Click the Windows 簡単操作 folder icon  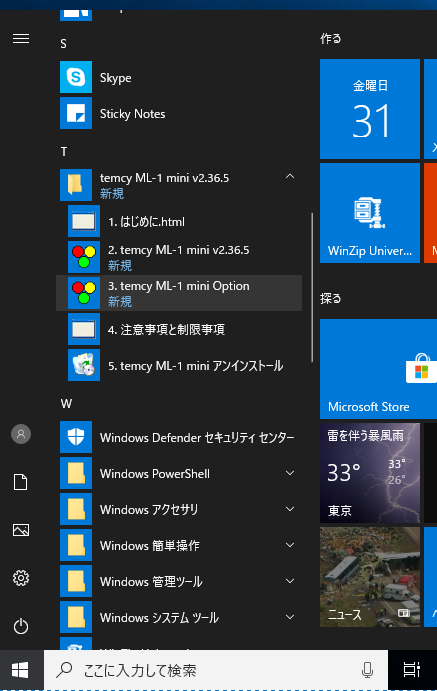76,545
